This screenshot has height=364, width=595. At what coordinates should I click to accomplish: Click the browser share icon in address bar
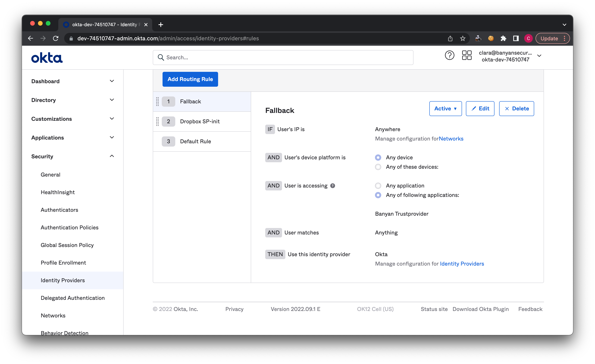450,38
